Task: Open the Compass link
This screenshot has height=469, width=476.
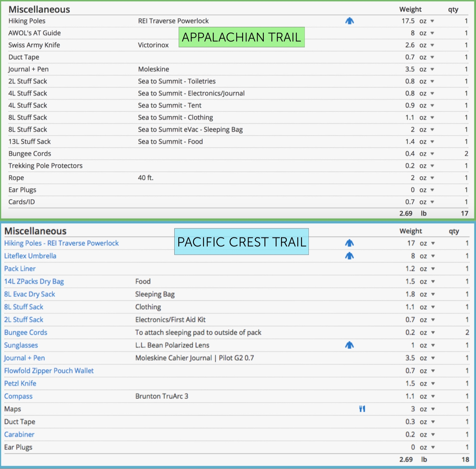Action: tap(18, 396)
